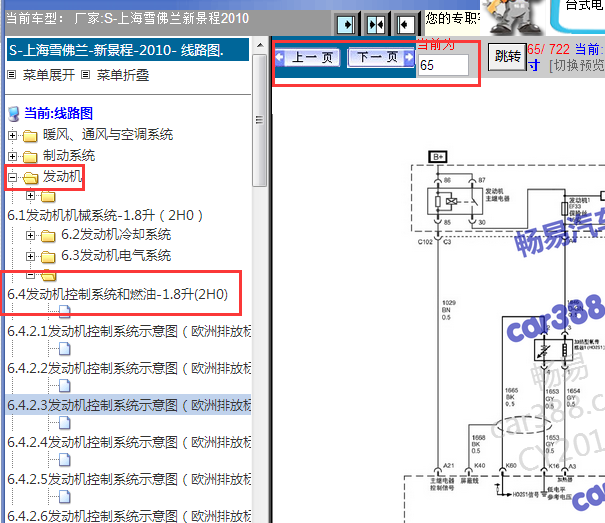Click the 6.2发动机冷却系统 folder icon
605x523 pixels.
click(x=48, y=235)
